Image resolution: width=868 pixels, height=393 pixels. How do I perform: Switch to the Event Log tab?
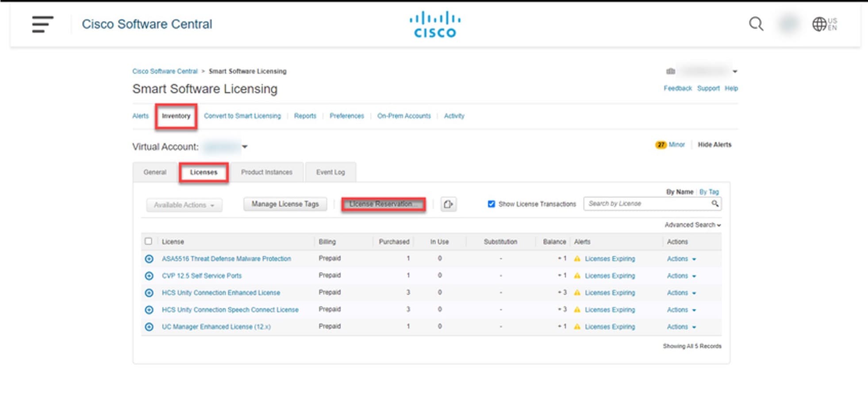point(330,172)
